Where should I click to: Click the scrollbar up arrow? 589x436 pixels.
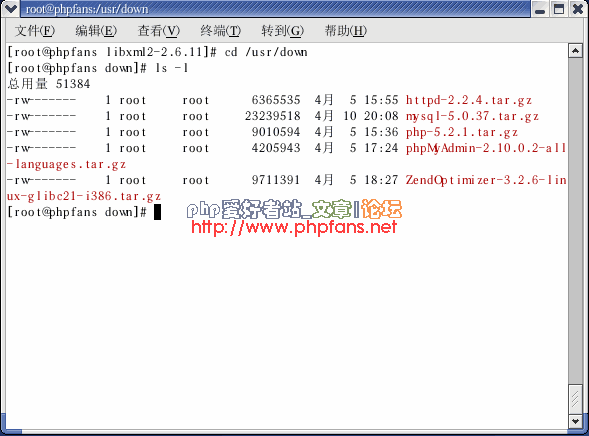click(575, 51)
